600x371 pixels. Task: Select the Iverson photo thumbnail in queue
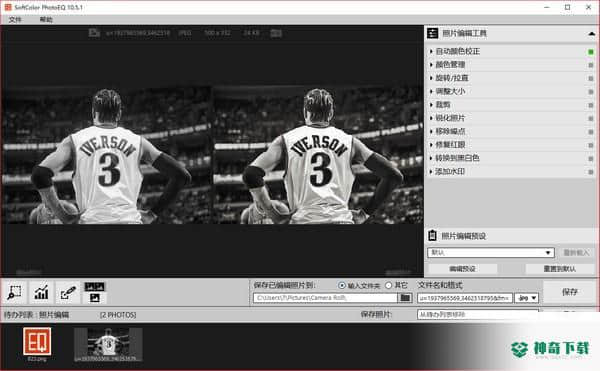pos(108,344)
